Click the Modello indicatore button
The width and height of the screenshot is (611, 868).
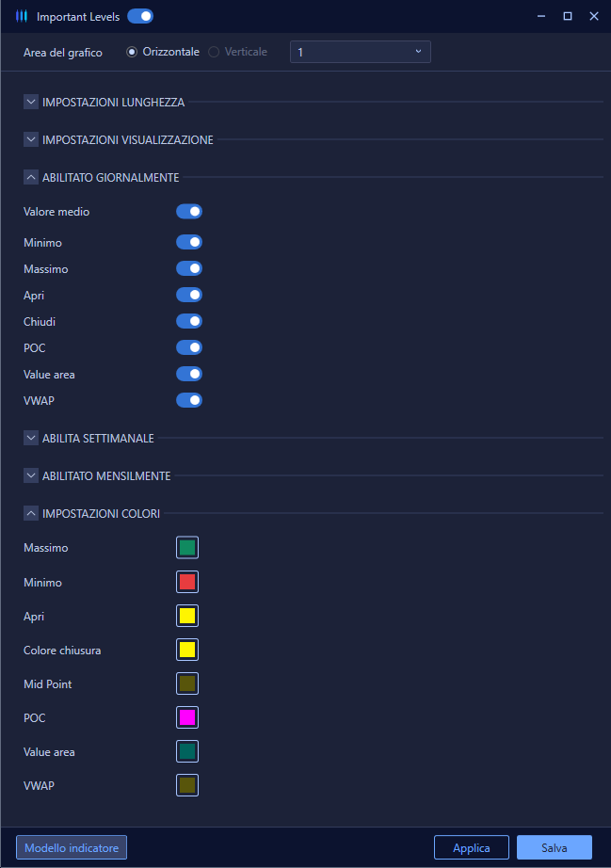[x=72, y=847]
